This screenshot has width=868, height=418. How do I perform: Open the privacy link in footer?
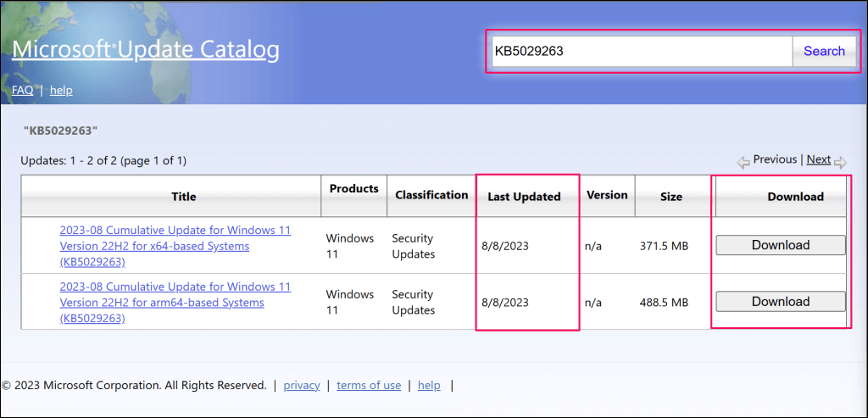[302, 385]
